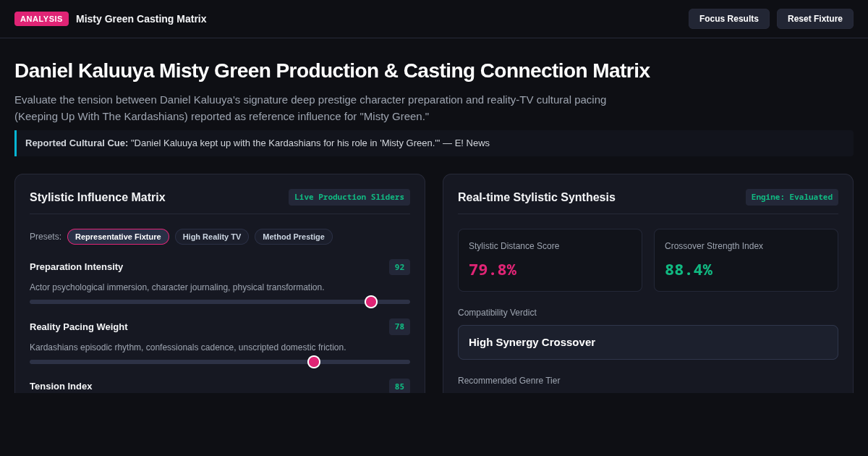Click the Kardashians episodic rhythm description
The width and height of the screenshot is (868, 456).
188,347
